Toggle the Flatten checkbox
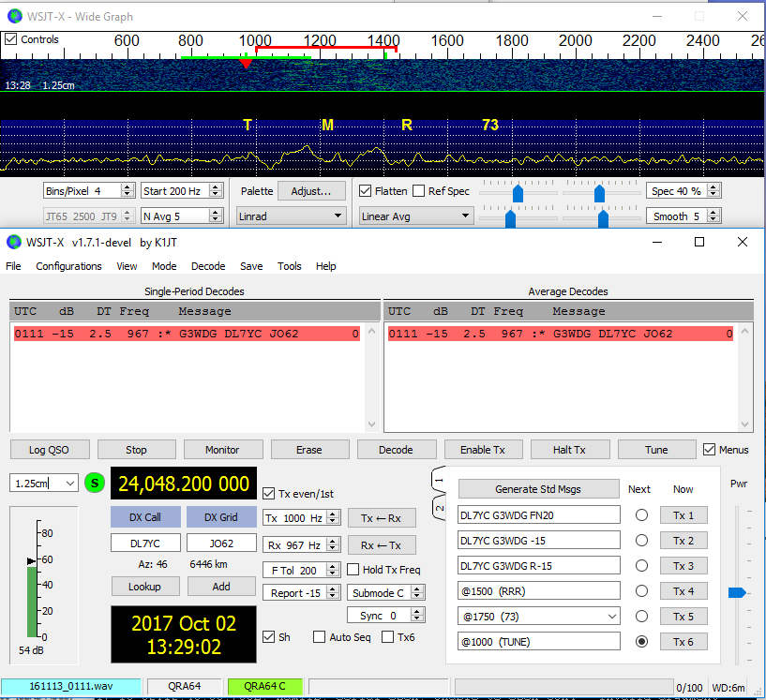The height and width of the screenshot is (700, 766). click(366, 191)
